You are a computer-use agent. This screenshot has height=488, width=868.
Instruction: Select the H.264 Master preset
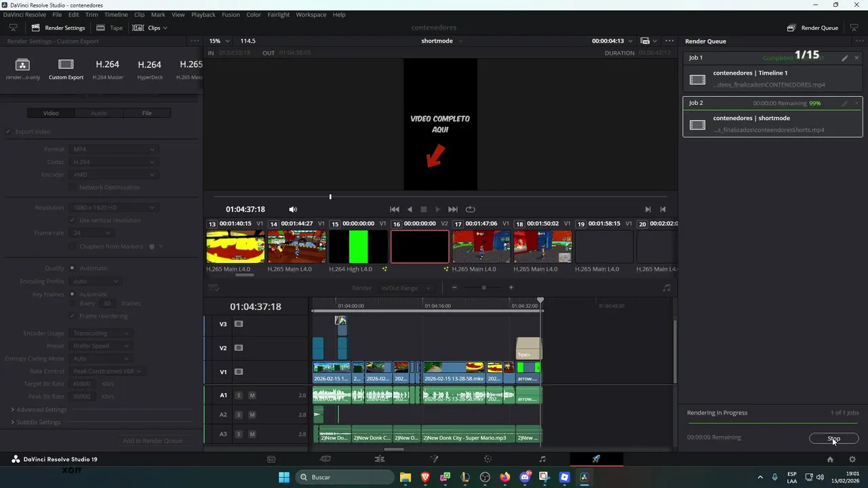click(107, 69)
